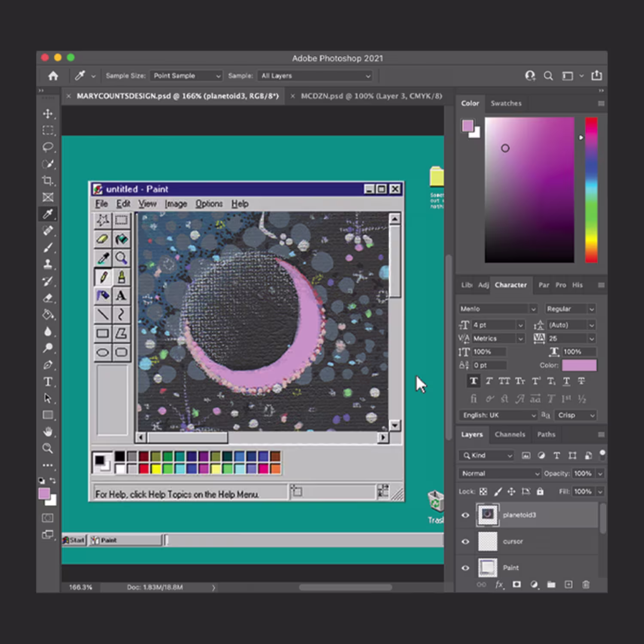The image size is (644, 644).
Task: Toggle Underline text style
Action: tap(567, 381)
